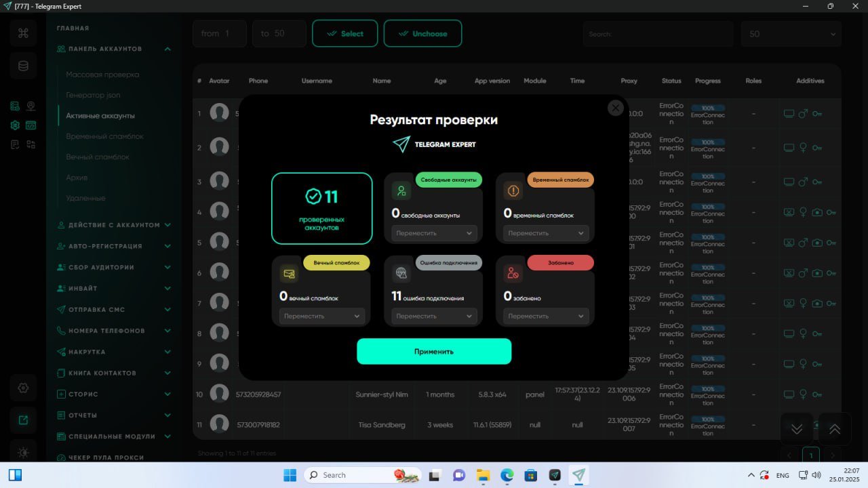Screen dimensions: 868x488
Task: Click the export icon in left sidebar
Action: coord(23,420)
